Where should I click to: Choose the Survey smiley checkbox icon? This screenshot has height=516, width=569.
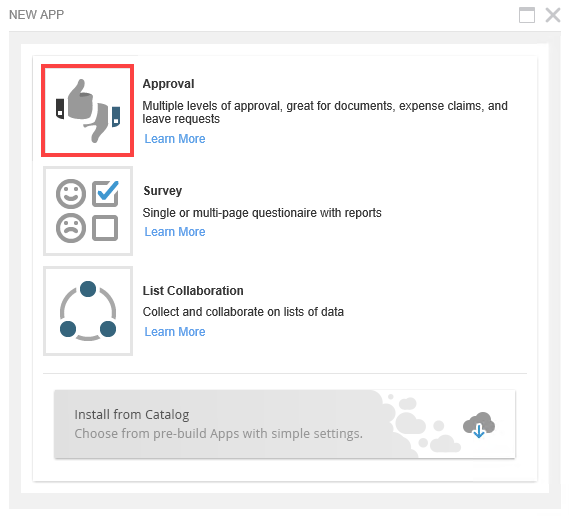[x=88, y=211]
